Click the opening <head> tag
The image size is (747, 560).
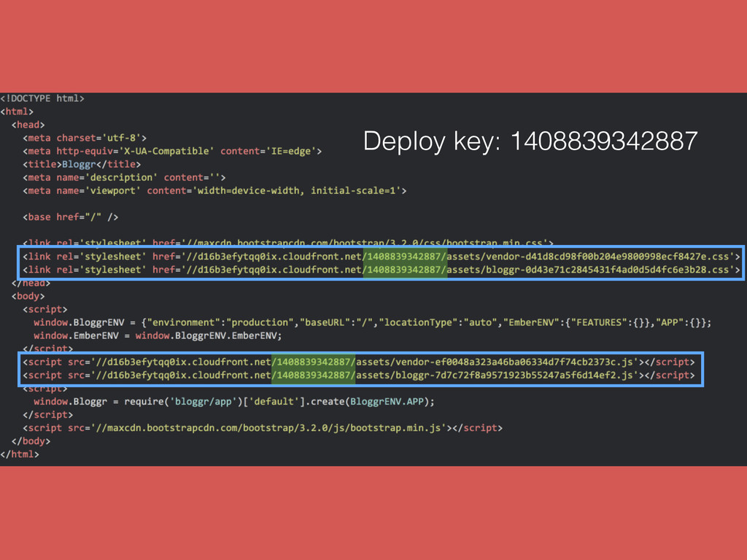tap(28, 125)
